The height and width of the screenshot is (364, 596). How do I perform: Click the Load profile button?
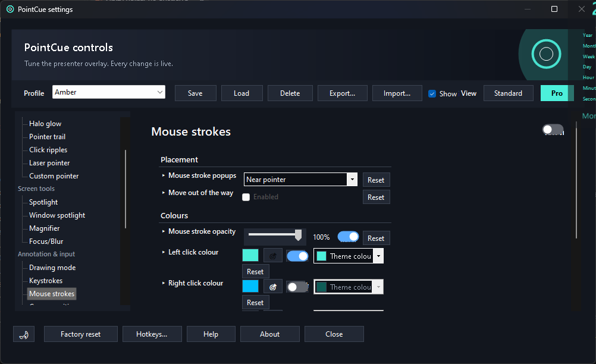point(241,93)
